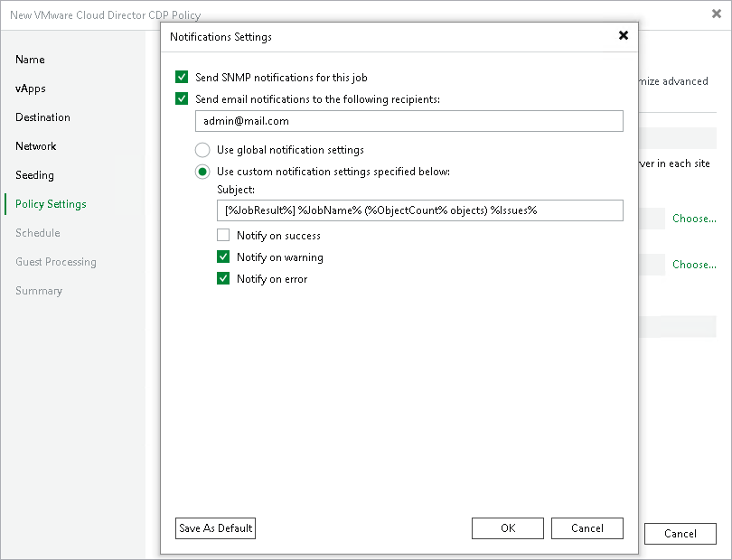Open the Guest Processing step
This screenshot has width=732, height=560.
(x=55, y=262)
